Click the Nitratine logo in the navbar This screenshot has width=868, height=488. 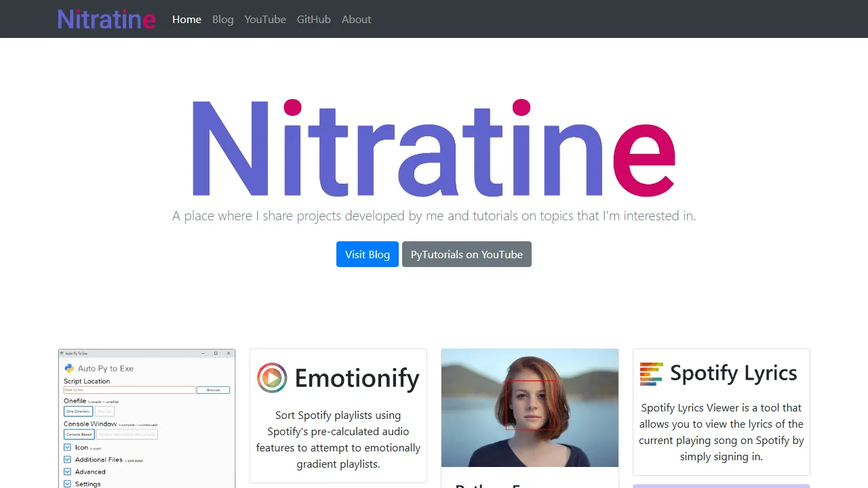tap(106, 19)
